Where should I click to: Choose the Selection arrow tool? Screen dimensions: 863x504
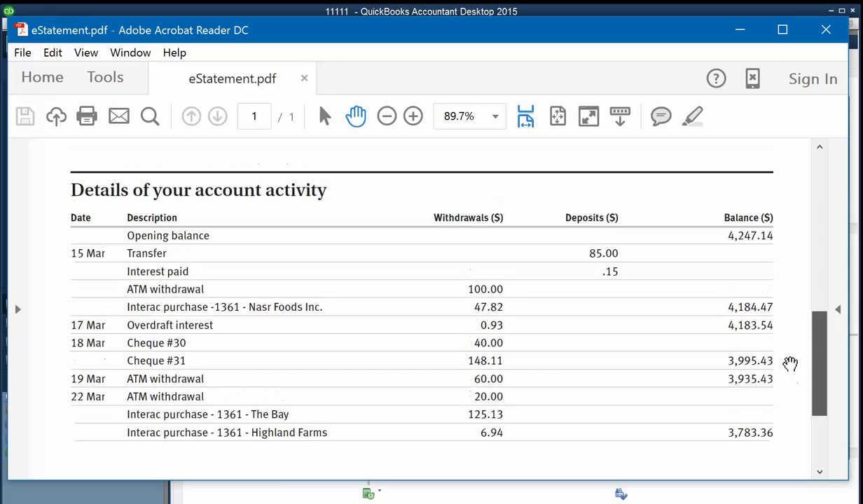tap(324, 116)
